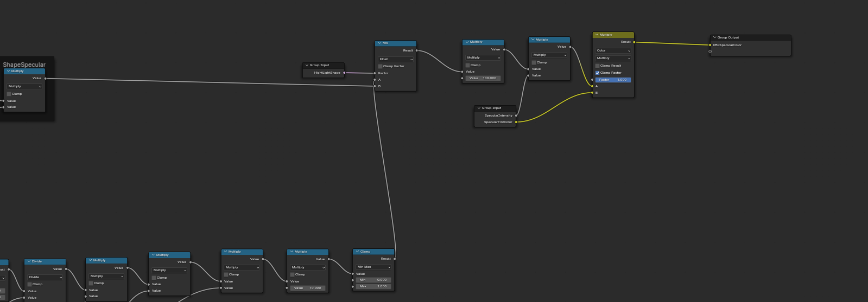
Task: Toggle Clamp checkbox in ShapeSpecular Multiply node
Action: [9, 94]
